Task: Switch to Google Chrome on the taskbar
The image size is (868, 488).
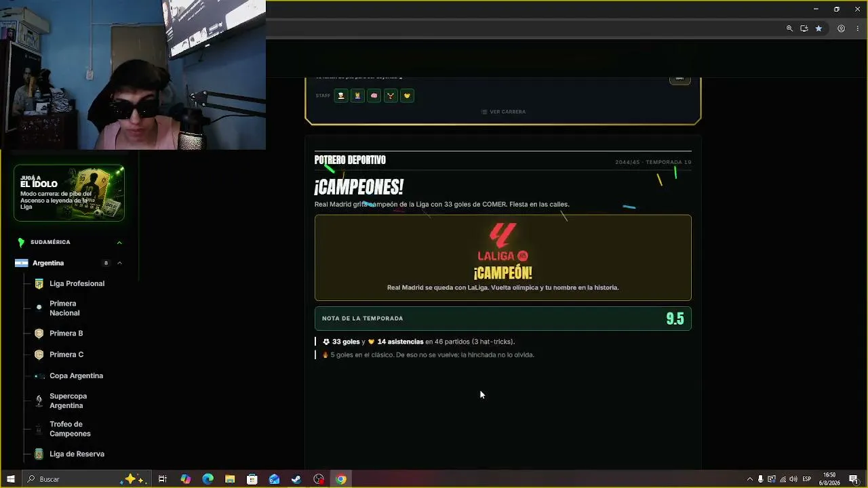Action: [x=341, y=479]
